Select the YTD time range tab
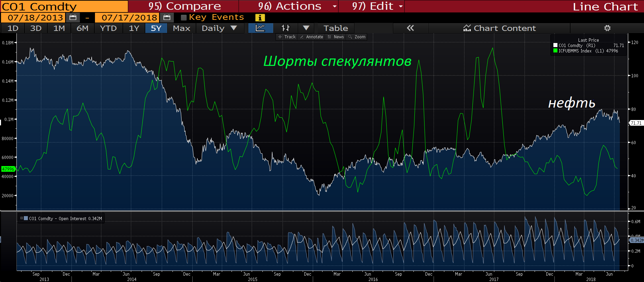The width and height of the screenshot is (644, 282). [x=108, y=28]
